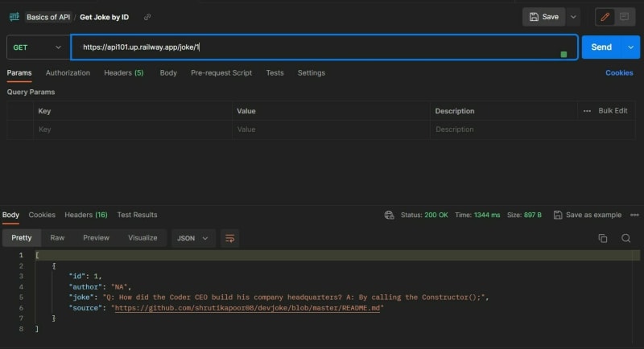The width and height of the screenshot is (644, 349).
Task: Select the Preview view
Action: coord(96,238)
